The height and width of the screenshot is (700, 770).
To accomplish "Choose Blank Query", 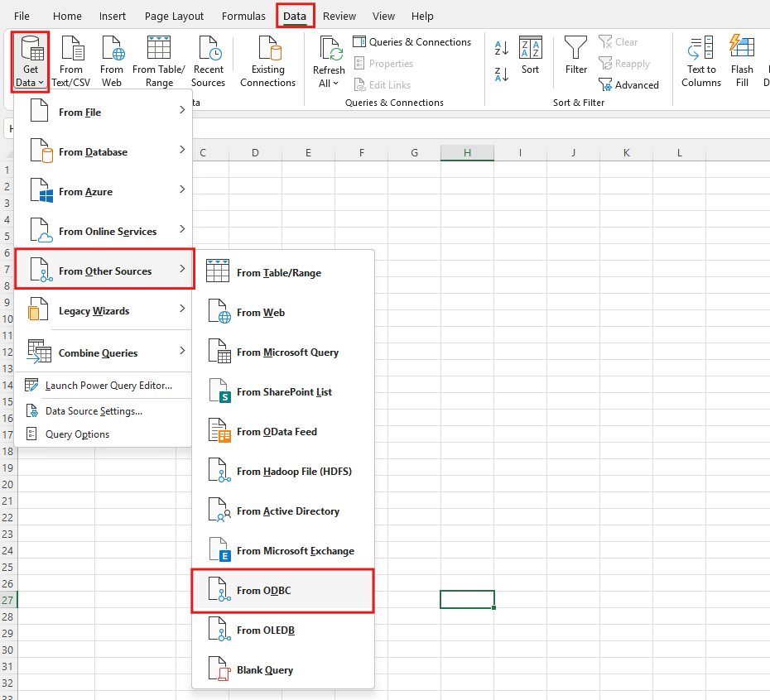I will [x=283, y=670].
